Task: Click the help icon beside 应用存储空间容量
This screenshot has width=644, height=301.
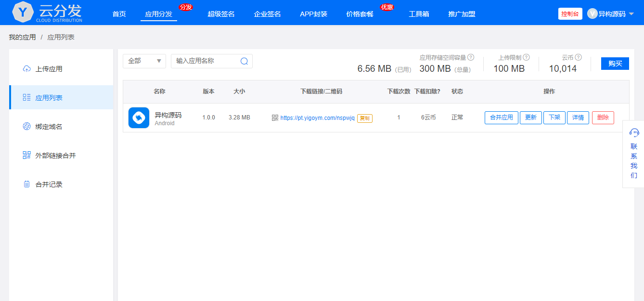Action: pos(470,57)
